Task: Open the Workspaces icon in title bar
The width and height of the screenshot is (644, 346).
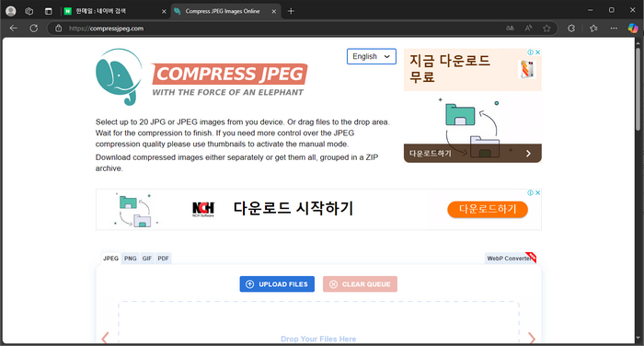Action: 29,11
